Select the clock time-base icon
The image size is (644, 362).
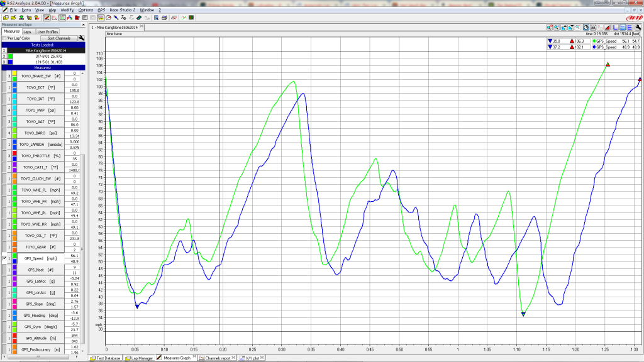(x=586, y=27)
